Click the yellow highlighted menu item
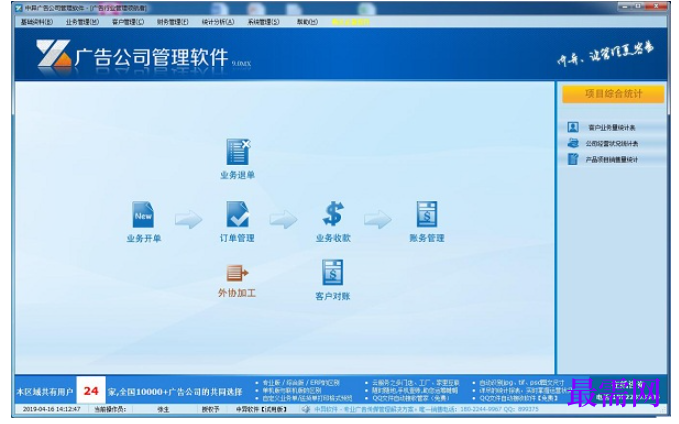Viewport: 679px width, 424px height. click(x=351, y=22)
